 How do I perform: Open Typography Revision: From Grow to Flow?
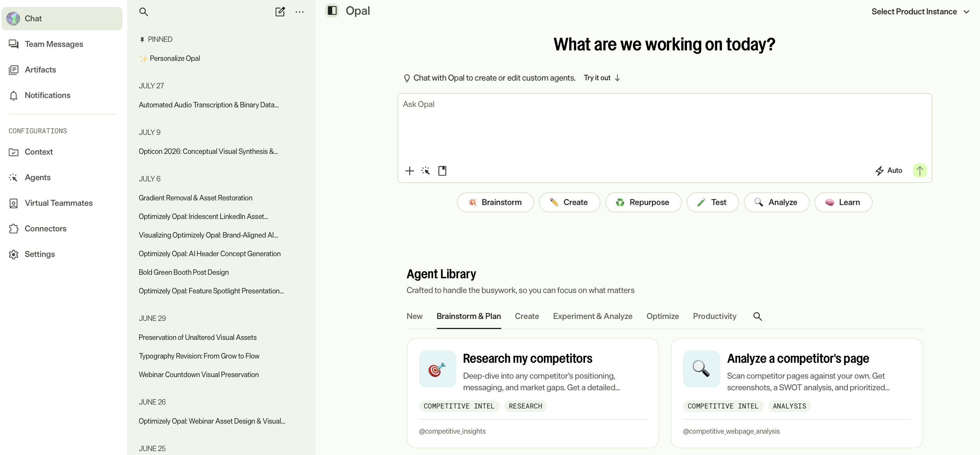pyautogui.click(x=199, y=356)
